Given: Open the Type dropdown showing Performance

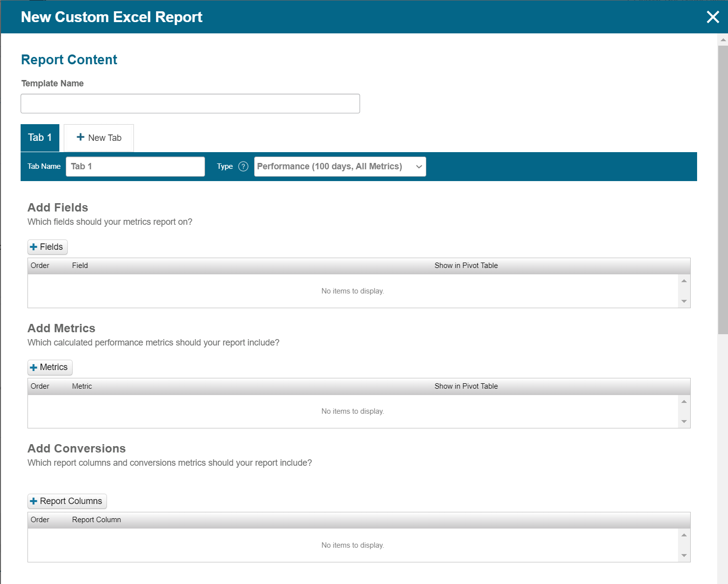Looking at the screenshot, I should [340, 166].
